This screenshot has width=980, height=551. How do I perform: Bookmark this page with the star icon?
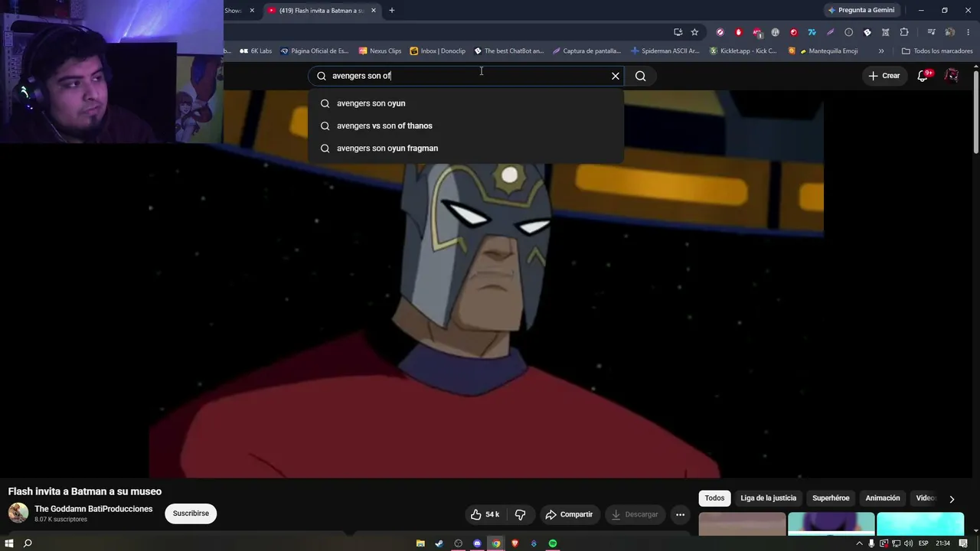tap(694, 32)
